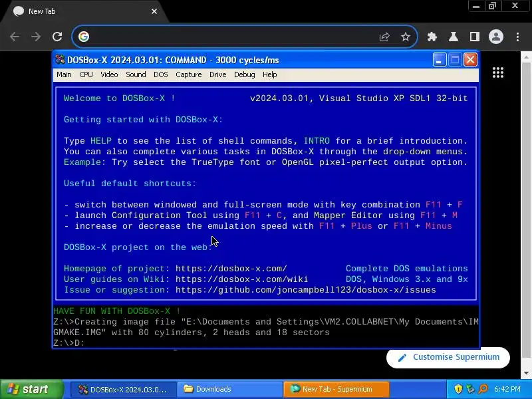The image size is (532, 399).
Task: Click the page scrollbar down arrow
Action: click(526, 373)
